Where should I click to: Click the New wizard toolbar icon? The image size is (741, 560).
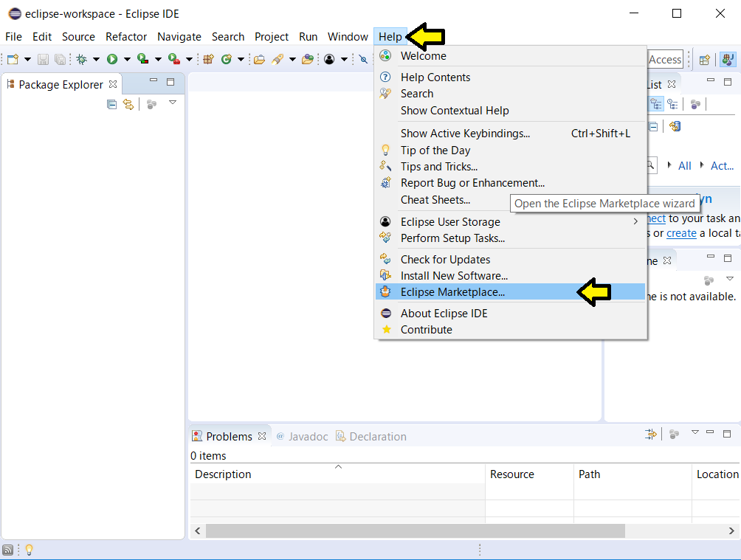tap(13, 59)
